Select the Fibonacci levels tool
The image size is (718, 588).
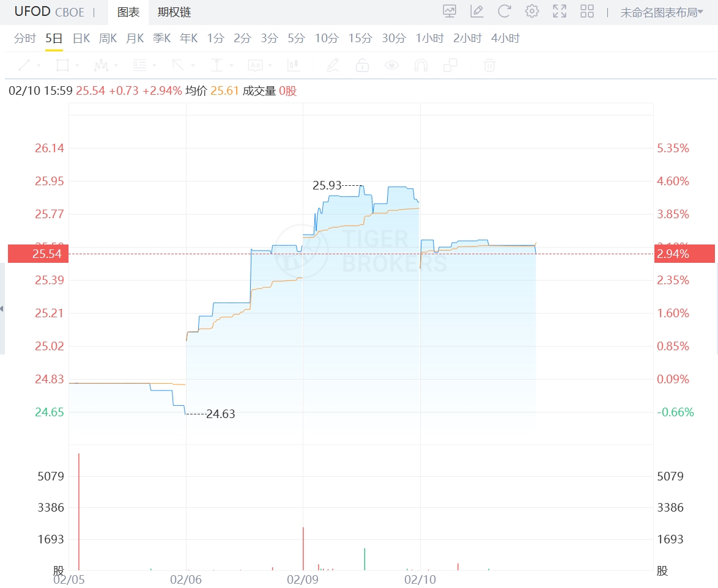tap(139, 65)
